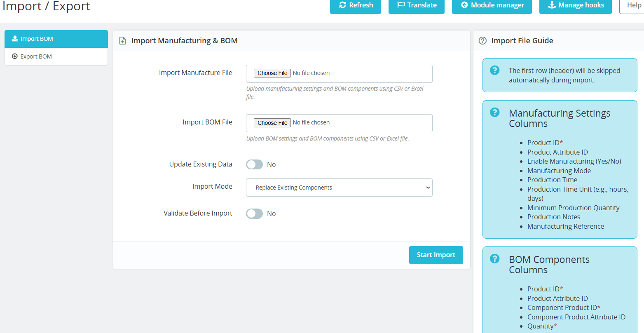The image size is (644, 333).
Task: Click the Manufacturing Settings Columns question icon
Action: [x=495, y=113]
